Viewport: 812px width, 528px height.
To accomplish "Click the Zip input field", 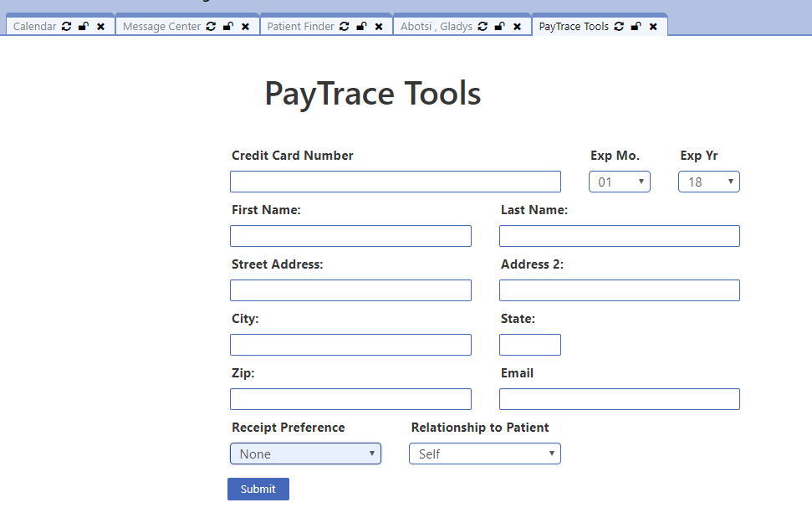I will tap(350, 399).
